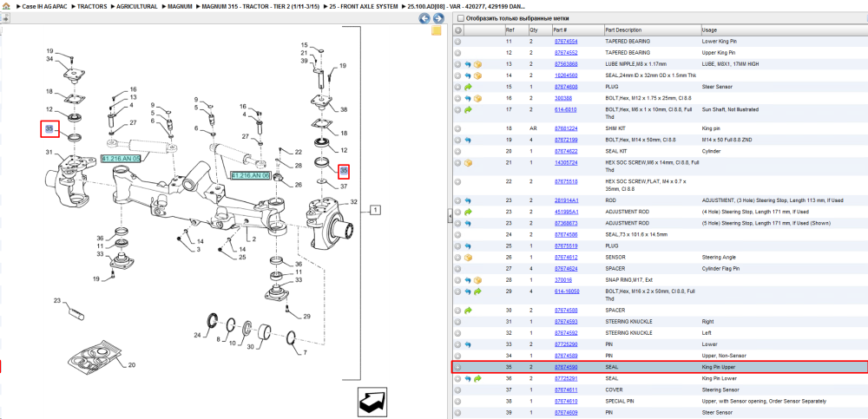
Task: Collapse the diagram panel via splitter handle
Action: pyautogui.click(x=450, y=216)
